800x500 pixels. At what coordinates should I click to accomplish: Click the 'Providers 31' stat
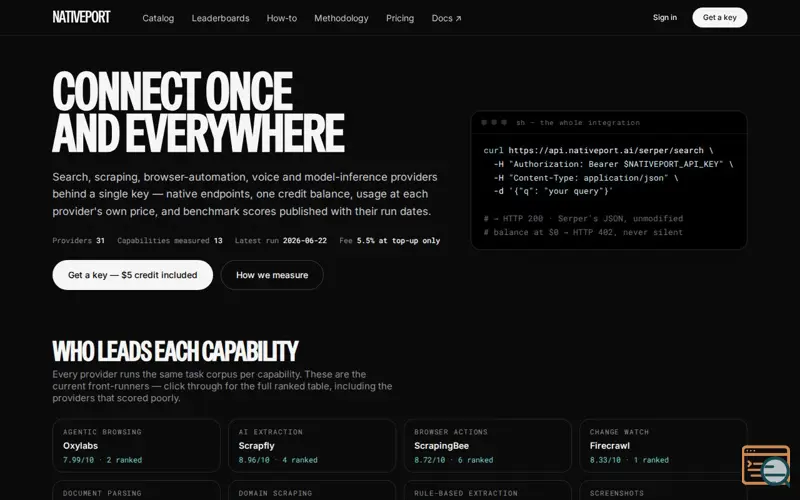pos(79,240)
